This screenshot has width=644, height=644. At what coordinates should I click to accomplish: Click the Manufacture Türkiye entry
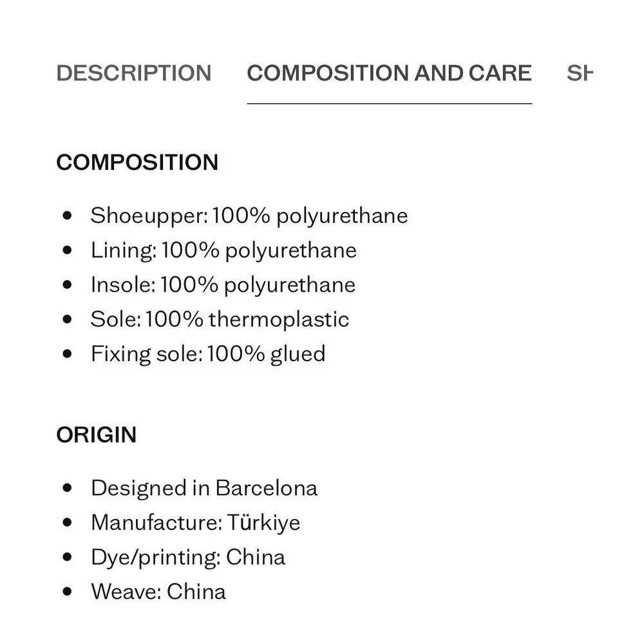196,523
